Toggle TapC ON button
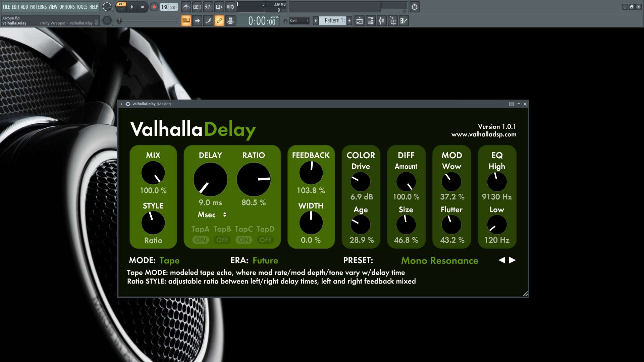Viewport: 644px width, 362px height. (x=244, y=240)
